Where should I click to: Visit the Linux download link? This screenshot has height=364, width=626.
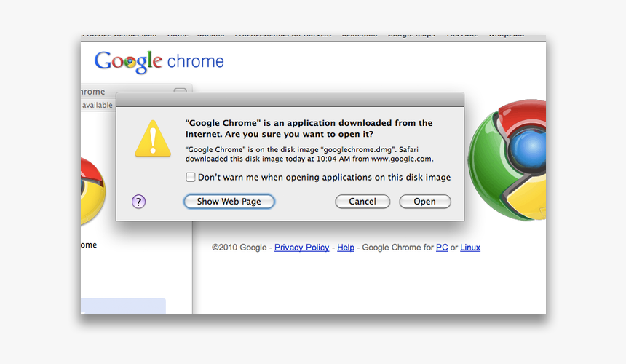pos(470,248)
